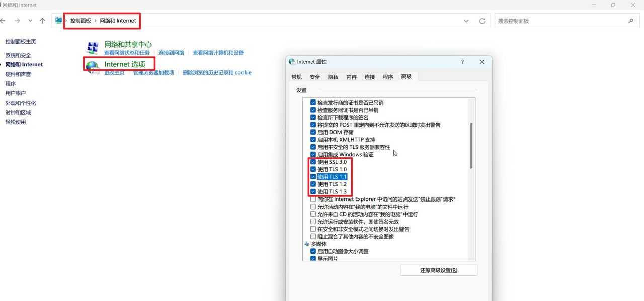The image size is (644, 301).
Task: Click the search magnifier icon
Action: coord(631,21)
